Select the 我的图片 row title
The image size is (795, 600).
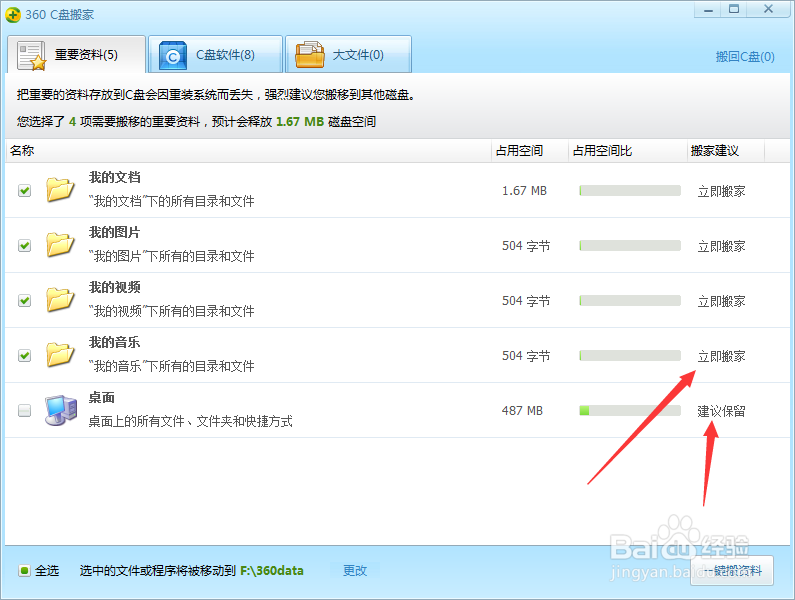point(115,232)
